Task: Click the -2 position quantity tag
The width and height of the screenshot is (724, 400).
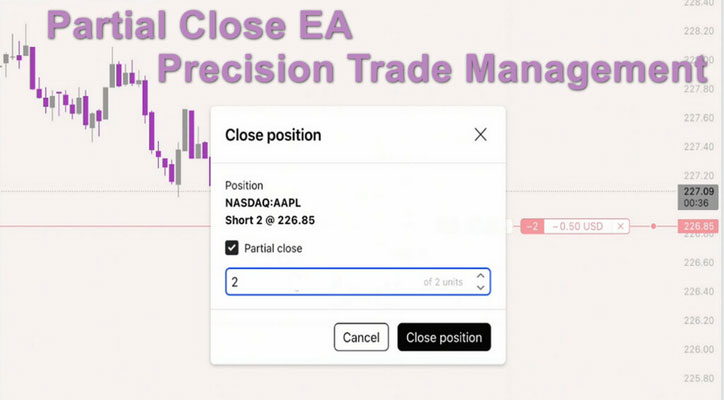Action: [531, 227]
